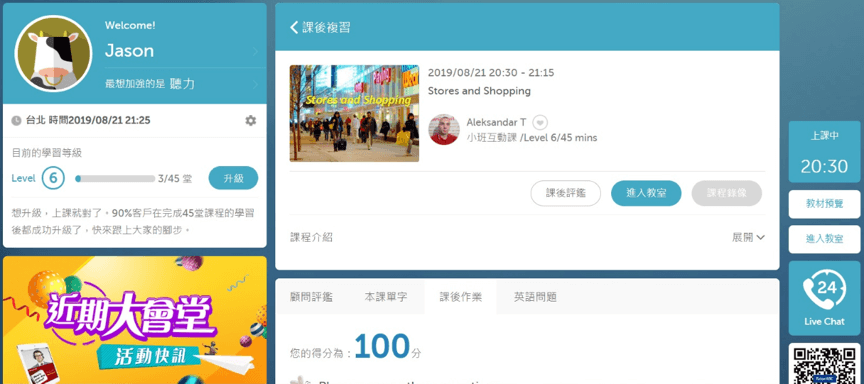
Task: Click the 3/45 堂 level progress bar
Action: click(115, 179)
